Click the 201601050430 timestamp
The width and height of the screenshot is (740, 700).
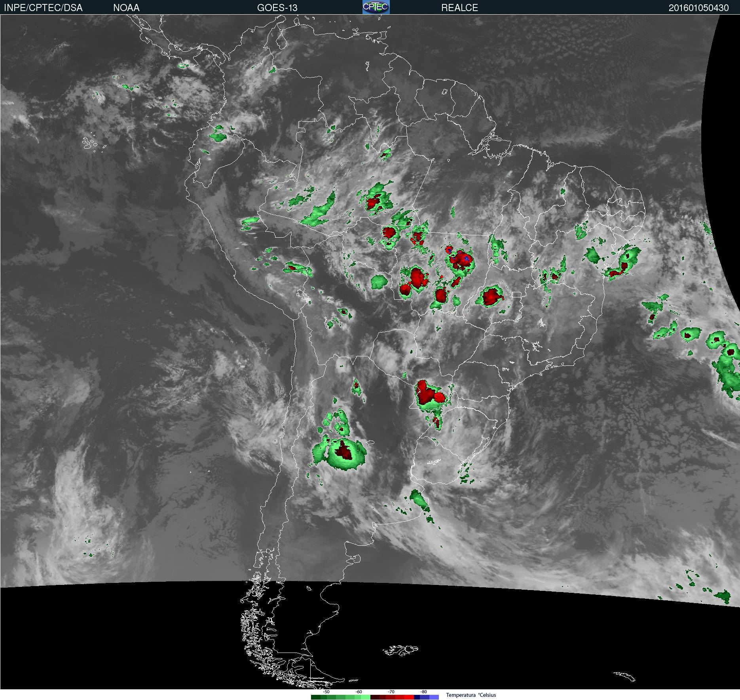click(698, 8)
